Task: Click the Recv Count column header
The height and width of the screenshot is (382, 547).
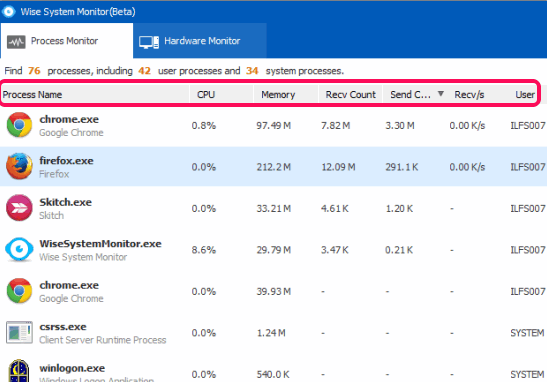Action: [x=351, y=94]
